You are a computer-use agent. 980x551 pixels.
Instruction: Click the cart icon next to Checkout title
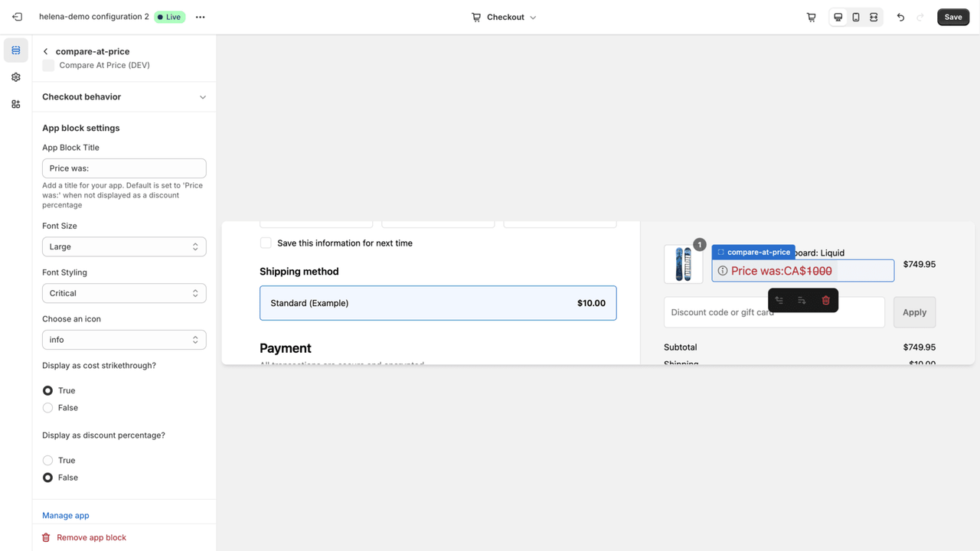pyautogui.click(x=476, y=17)
